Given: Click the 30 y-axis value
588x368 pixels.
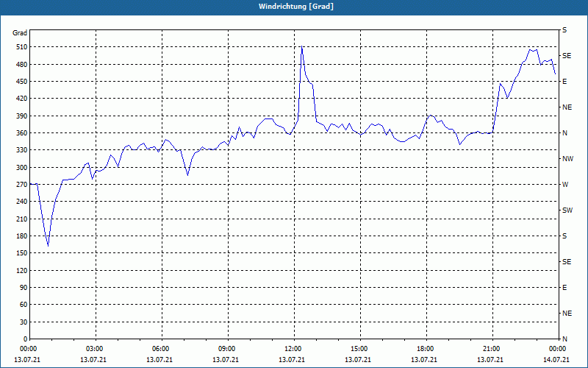Looking at the screenshot, I should (x=24, y=322).
